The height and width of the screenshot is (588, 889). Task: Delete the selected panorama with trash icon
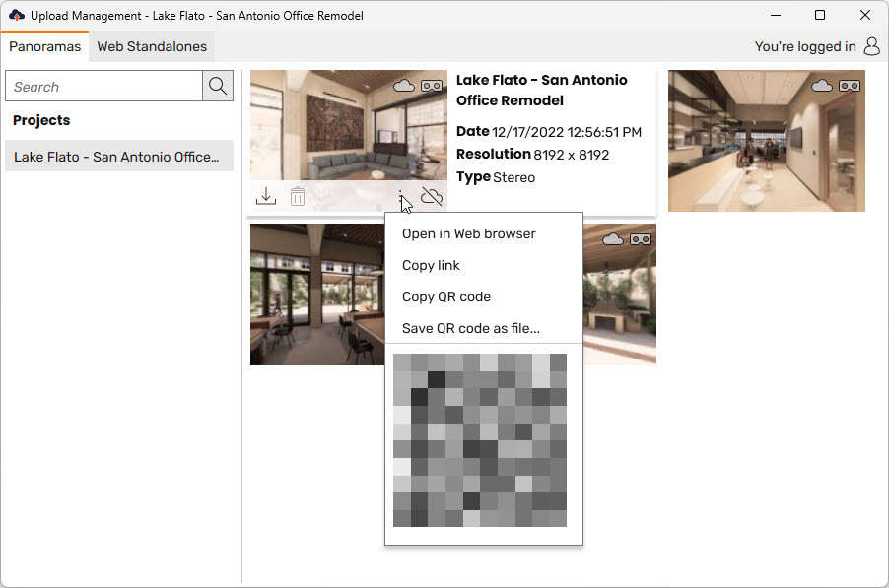pos(298,196)
